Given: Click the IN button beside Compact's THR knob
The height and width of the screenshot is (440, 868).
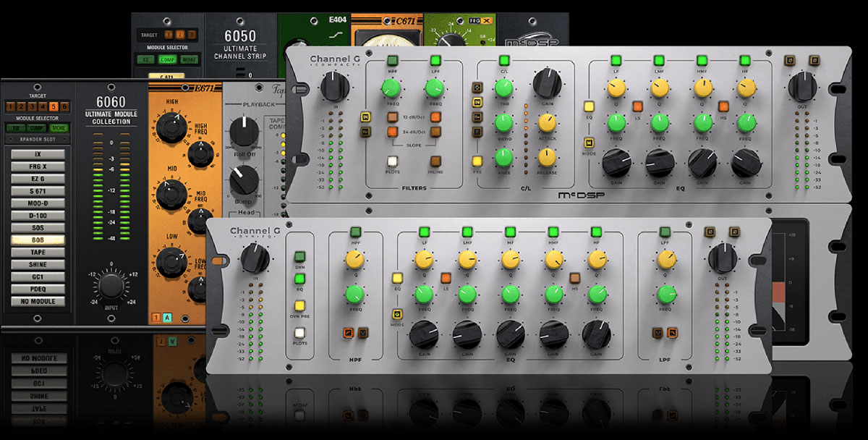Looking at the screenshot, I should pyautogui.click(x=477, y=103).
